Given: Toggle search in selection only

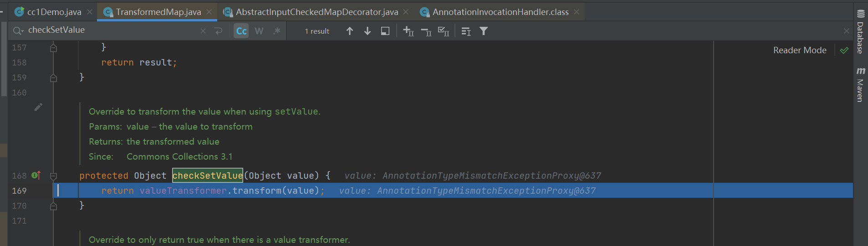Looking at the screenshot, I should coord(385,31).
